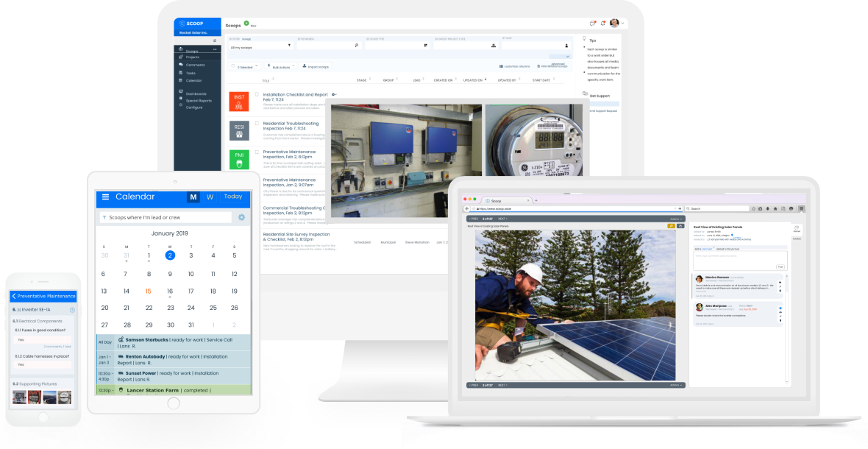The image size is (868, 449).
Task: Click the Post comment button on laptop
Action: pyautogui.click(x=780, y=267)
